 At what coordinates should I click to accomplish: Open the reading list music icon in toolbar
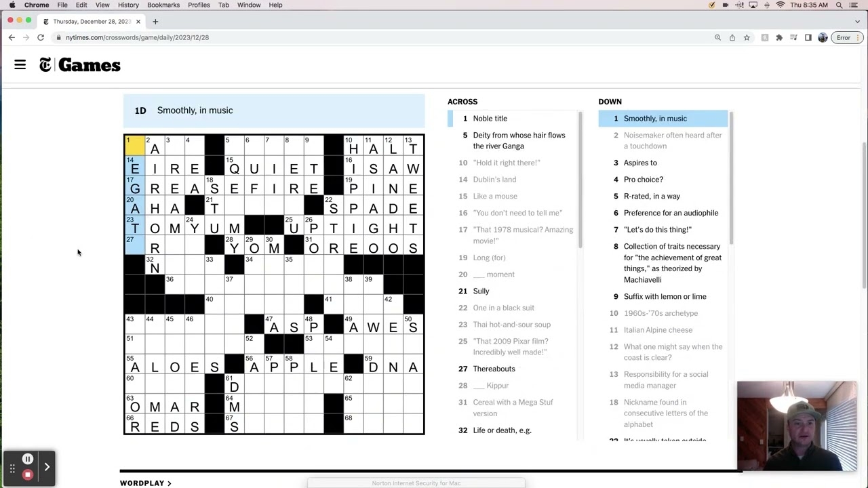pyautogui.click(x=793, y=37)
